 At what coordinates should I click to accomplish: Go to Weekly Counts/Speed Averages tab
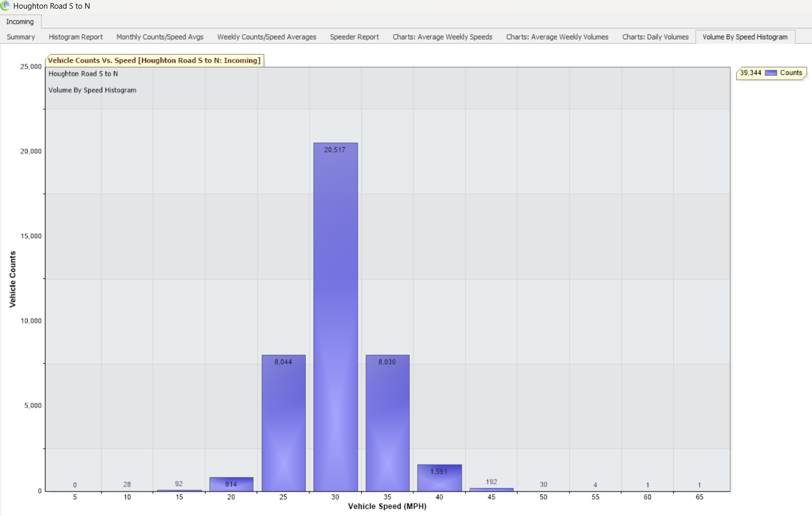point(266,37)
